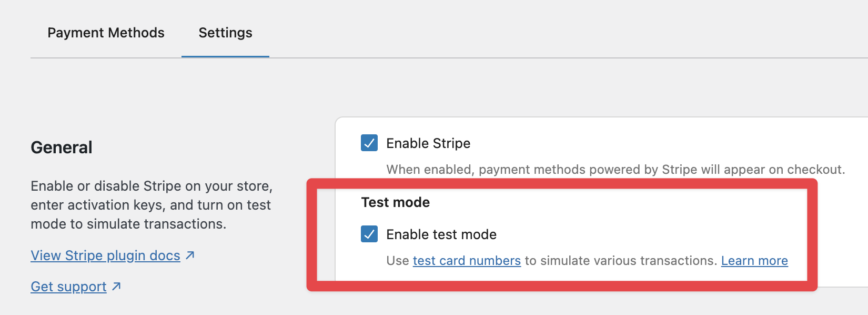Click external arrow icon beside plugin docs
868x315 pixels.
190,255
